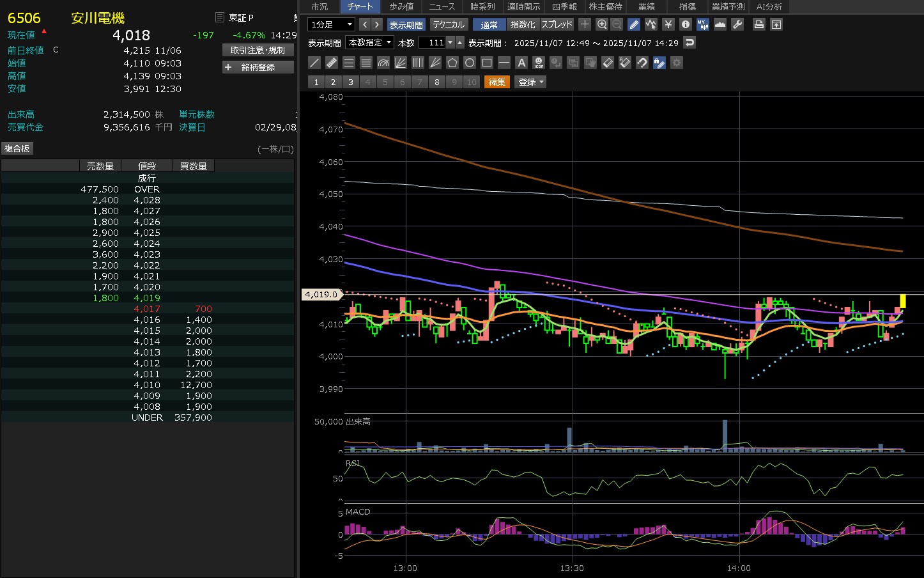
Task: Open chart settings wrench icon
Action: click(737, 24)
